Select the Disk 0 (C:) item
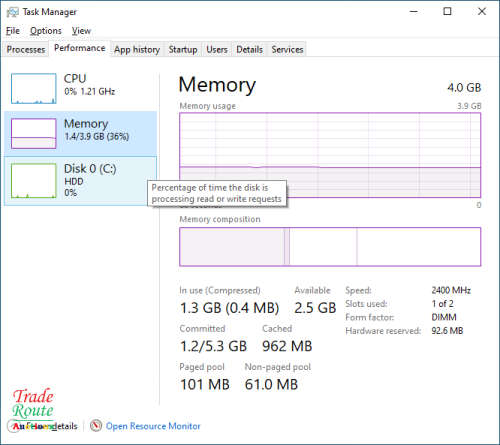The width and height of the screenshot is (500, 445). [80, 181]
